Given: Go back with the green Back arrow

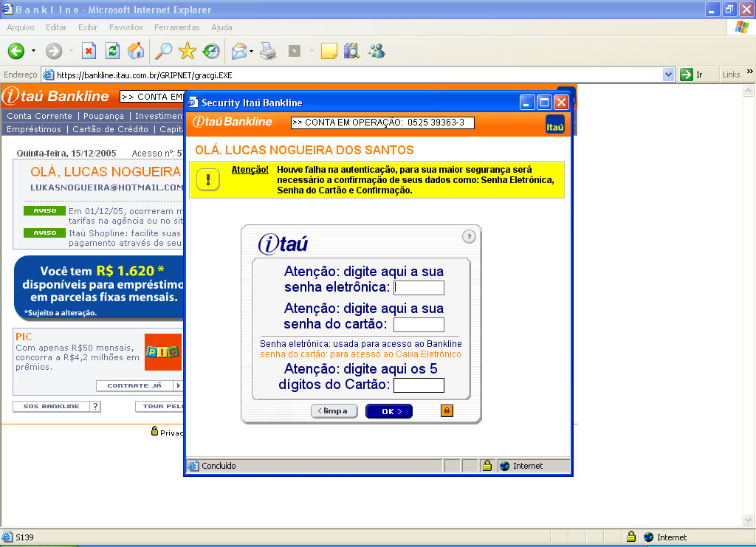Looking at the screenshot, I should point(16,51).
